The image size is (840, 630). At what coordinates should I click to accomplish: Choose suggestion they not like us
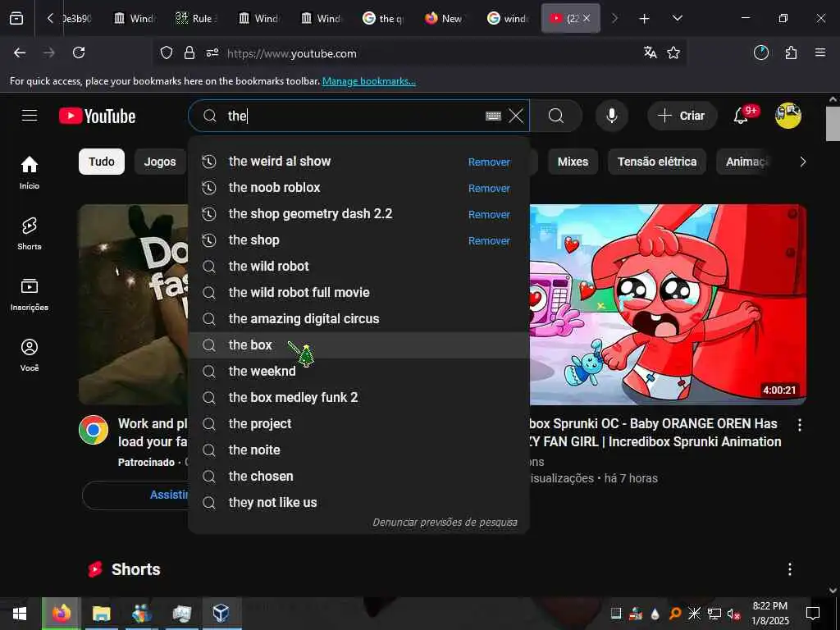click(x=358, y=503)
